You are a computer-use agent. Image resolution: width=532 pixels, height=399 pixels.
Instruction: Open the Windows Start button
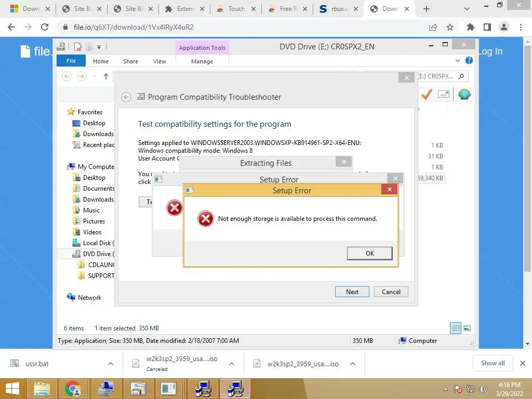(x=12, y=389)
